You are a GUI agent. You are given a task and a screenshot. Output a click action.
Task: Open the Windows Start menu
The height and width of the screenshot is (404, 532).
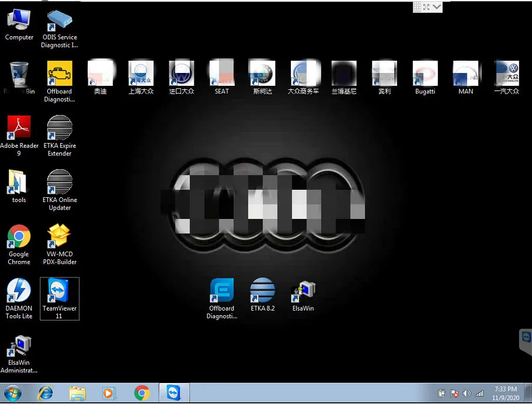click(x=13, y=393)
